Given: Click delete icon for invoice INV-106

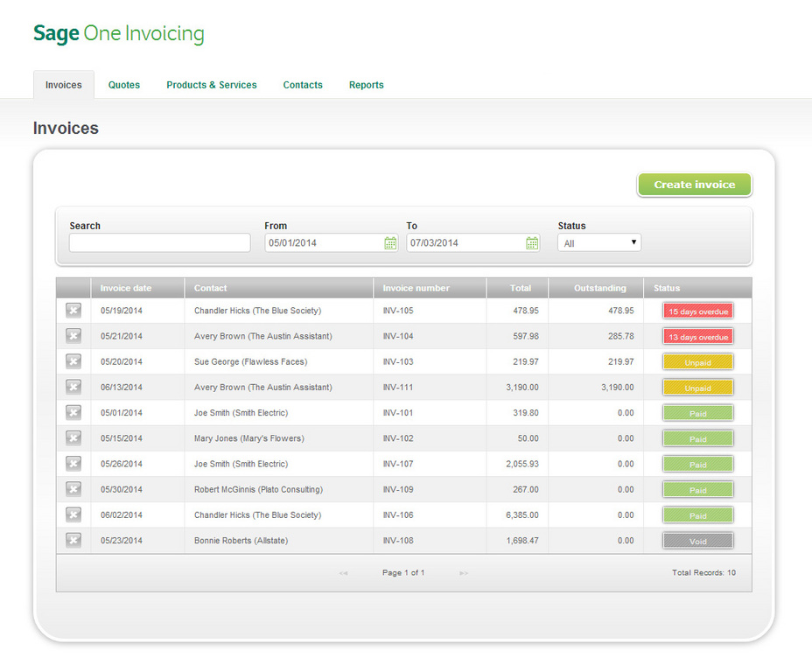Looking at the screenshot, I should tap(73, 514).
